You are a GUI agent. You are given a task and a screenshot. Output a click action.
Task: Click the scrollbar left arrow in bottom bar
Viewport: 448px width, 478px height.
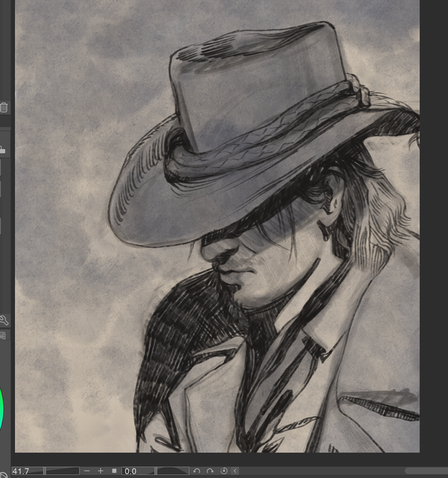pos(235,471)
